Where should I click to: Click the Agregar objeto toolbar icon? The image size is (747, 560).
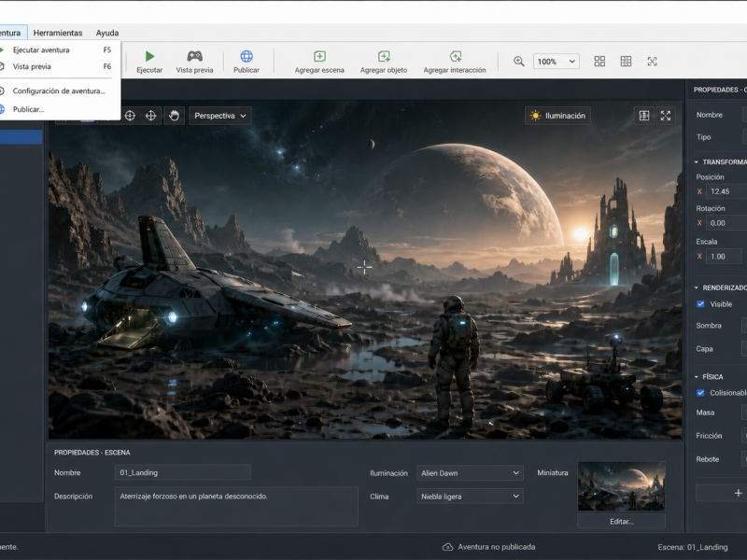pos(384,56)
